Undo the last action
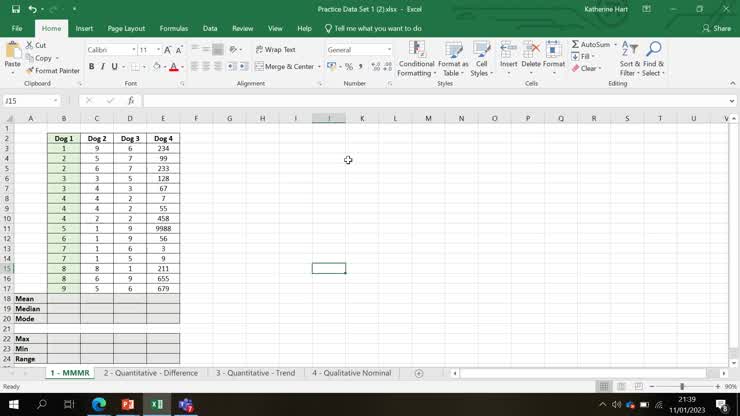This screenshot has width=740, height=416. pyautogui.click(x=32, y=9)
